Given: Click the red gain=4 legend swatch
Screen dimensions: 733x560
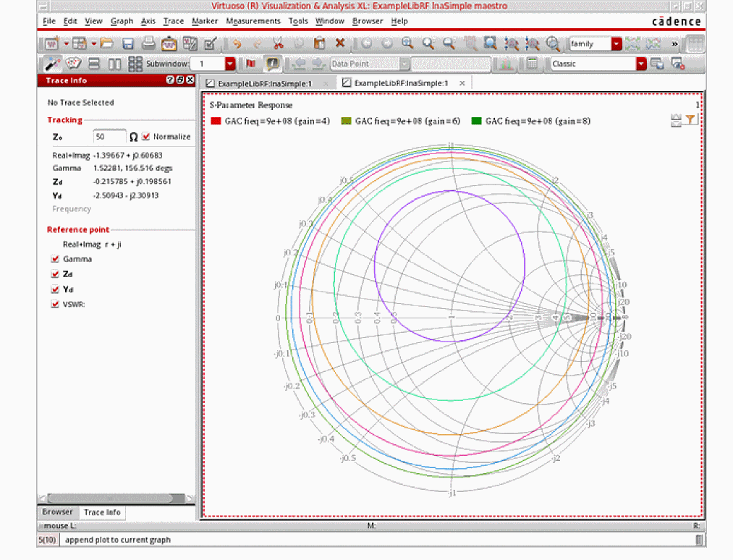Looking at the screenshot, I should pos(216,122).
